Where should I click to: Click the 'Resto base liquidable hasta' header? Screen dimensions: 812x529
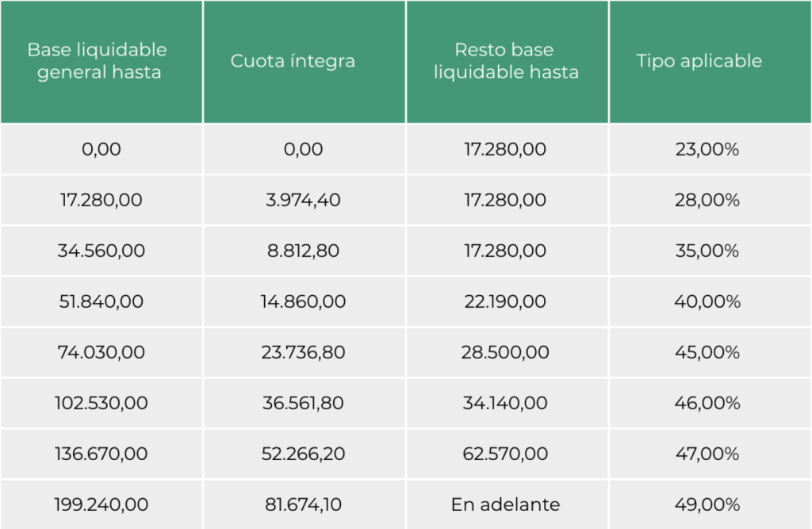click(507, 61)
